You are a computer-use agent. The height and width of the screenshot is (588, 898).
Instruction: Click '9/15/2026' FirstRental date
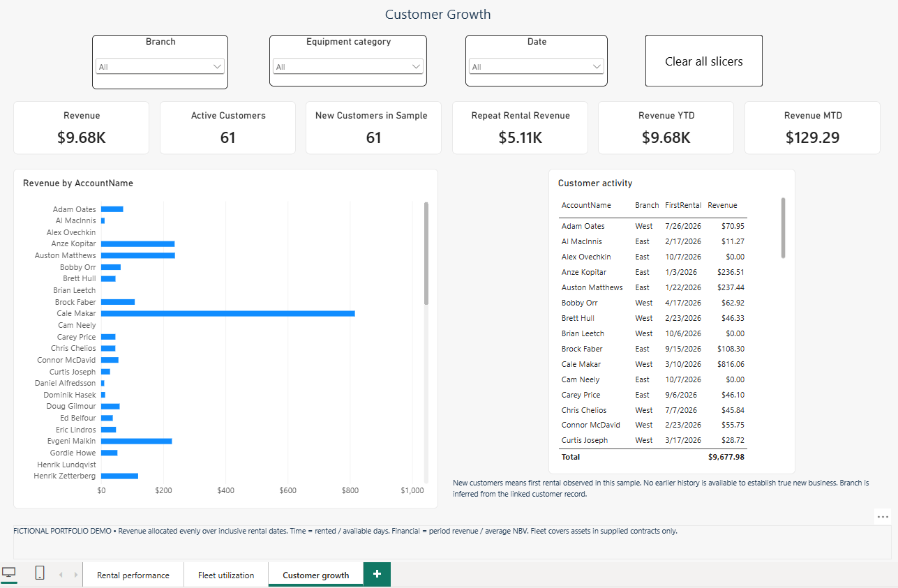click(x=683, y=349)
